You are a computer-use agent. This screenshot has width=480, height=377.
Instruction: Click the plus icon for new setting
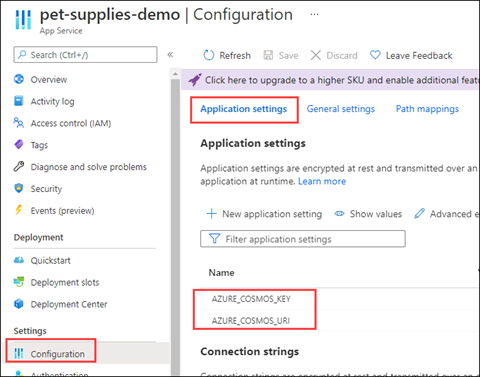(212, 213)
